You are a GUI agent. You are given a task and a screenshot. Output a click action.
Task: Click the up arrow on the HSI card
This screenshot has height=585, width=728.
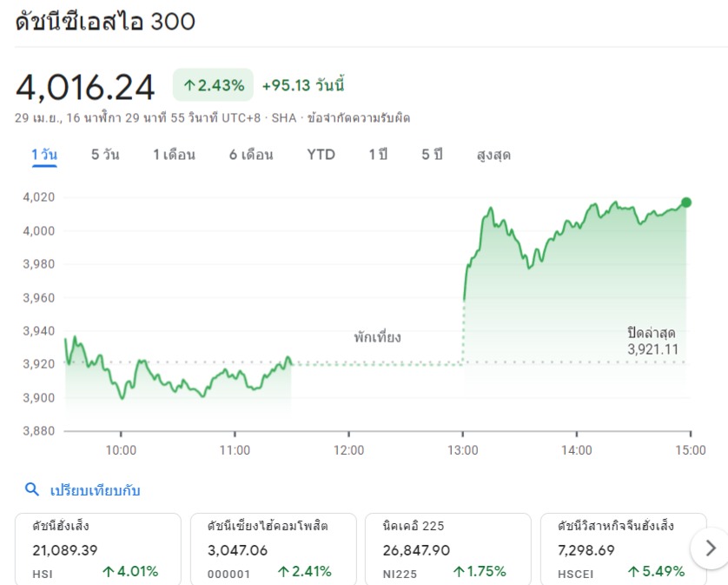click(109, 572)
